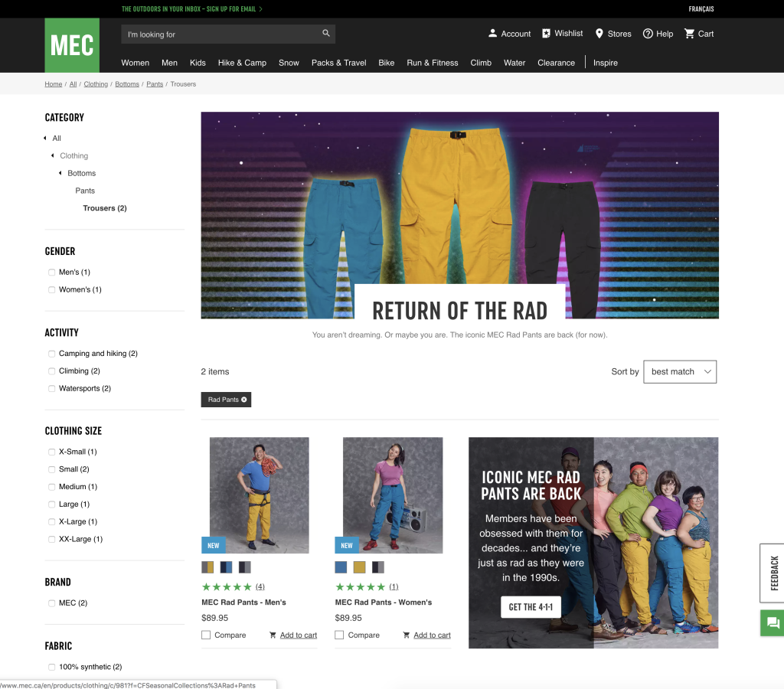Switch language to Français
Viewport: 784px width, 689px height.
click(x=701, y=9)
